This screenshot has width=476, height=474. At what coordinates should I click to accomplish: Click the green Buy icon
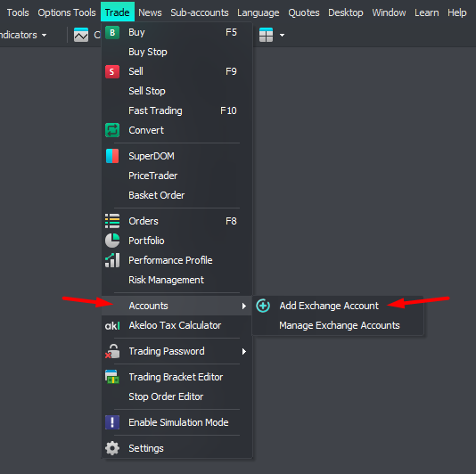coord(112,32)
